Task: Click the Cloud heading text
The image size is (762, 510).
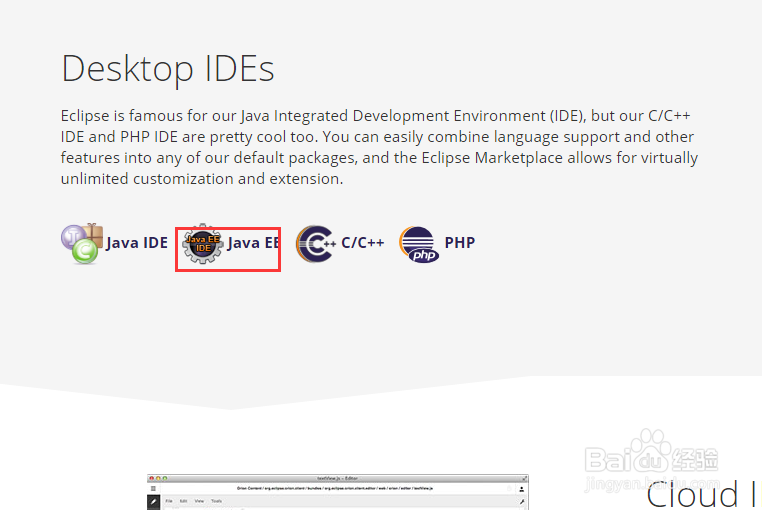Action: [x=693, y=495]
